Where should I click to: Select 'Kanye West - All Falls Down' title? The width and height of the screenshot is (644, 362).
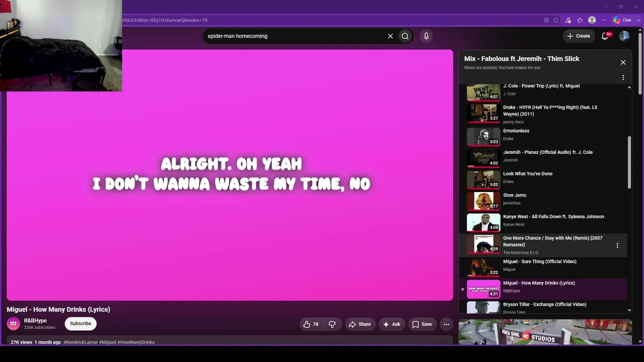553,217
